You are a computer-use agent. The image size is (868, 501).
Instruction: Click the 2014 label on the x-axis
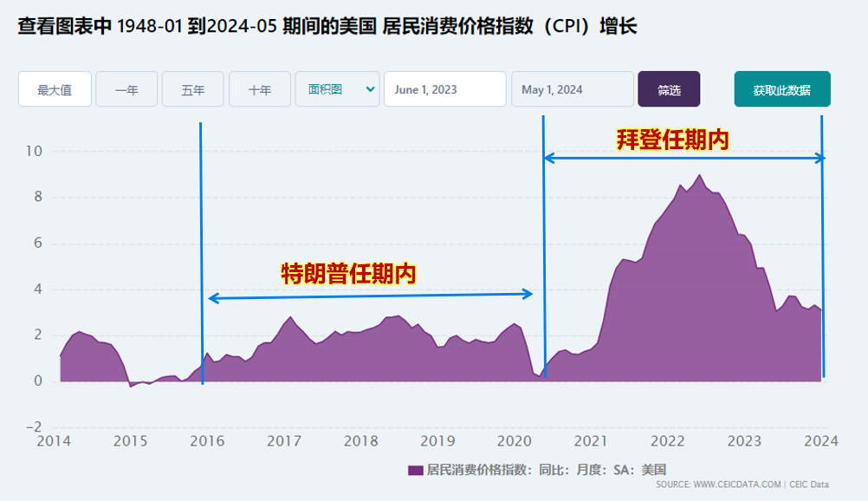tap(54, 440)
